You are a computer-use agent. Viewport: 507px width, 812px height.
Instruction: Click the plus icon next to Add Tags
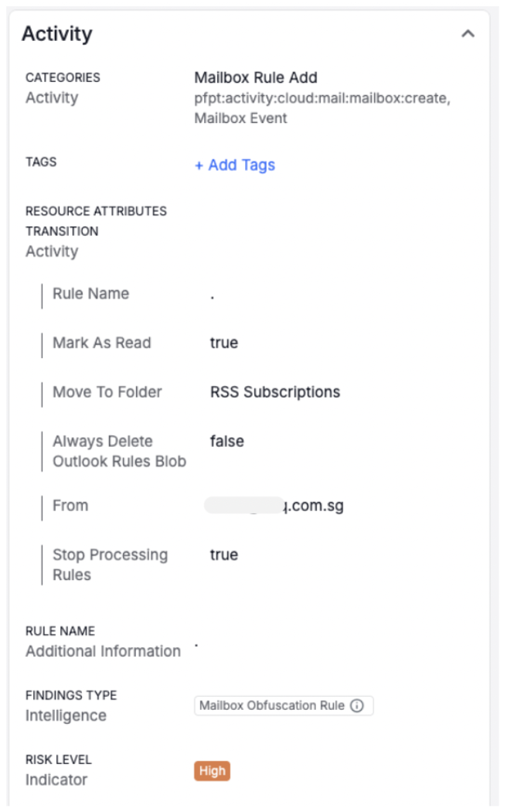pyautogui.click(x=199, y=165)
